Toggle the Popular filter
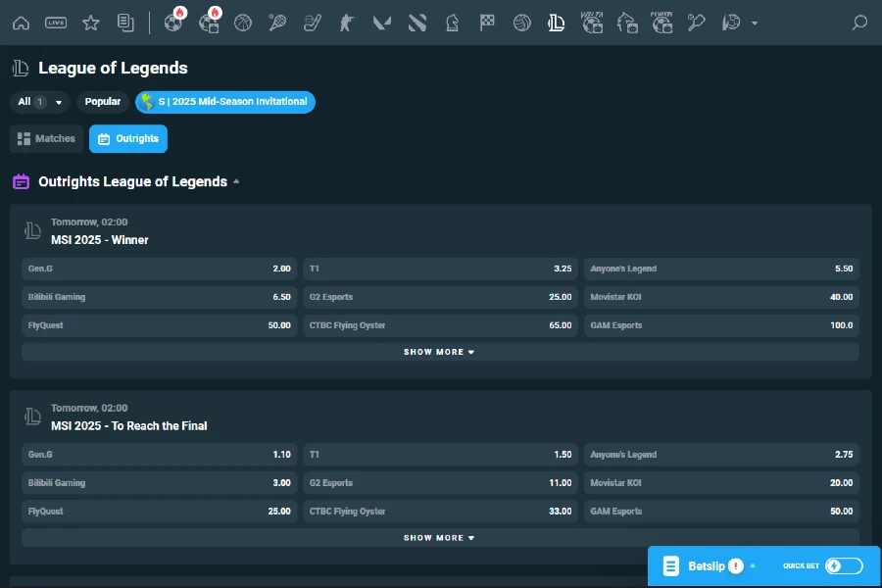The width and height of the screenshot is (882, 588). 103,101
